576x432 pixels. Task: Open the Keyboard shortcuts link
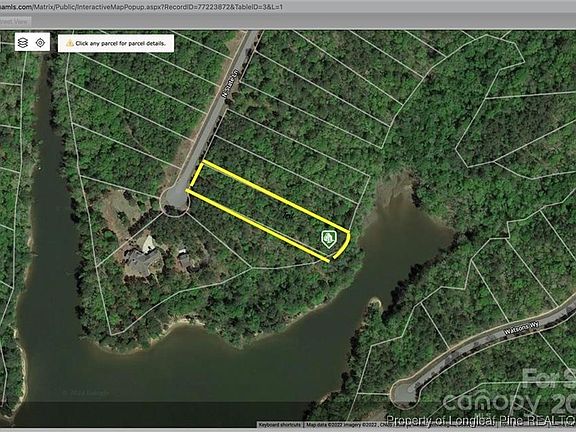(x=280, y=425)
